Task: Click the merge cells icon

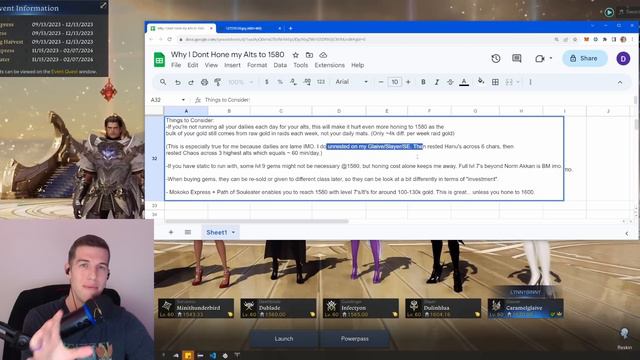Action: coord(509,82)
